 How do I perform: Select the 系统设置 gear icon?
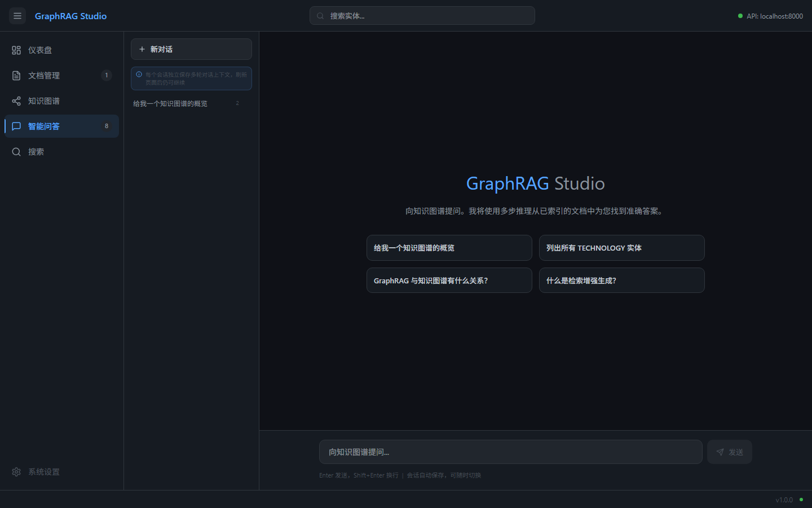16,472
